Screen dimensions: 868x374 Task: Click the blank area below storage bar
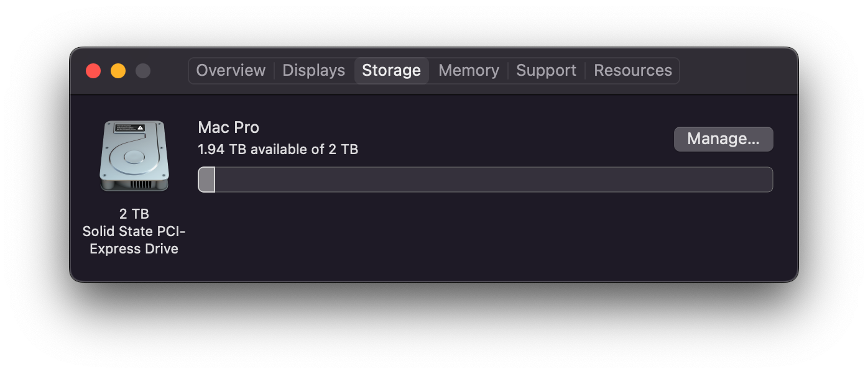(x=485, y=236)
